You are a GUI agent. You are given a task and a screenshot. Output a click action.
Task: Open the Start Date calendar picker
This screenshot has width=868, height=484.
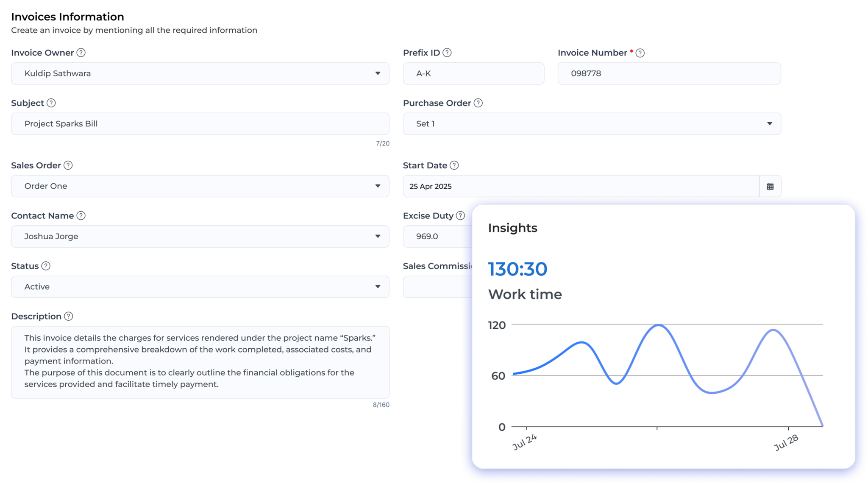(x=771, y=186)
